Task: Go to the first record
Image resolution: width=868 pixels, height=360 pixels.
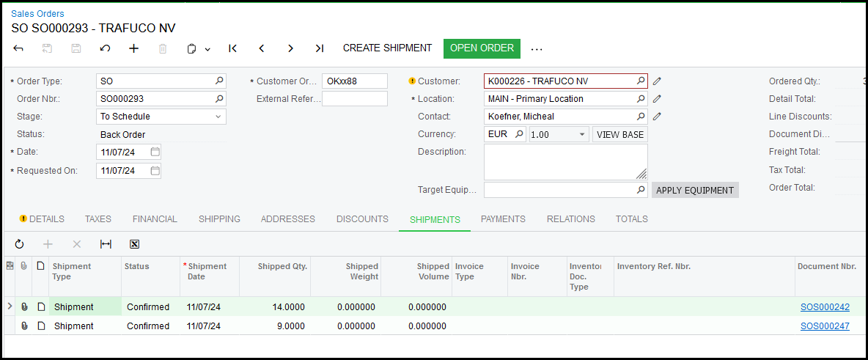Action: 232,48
